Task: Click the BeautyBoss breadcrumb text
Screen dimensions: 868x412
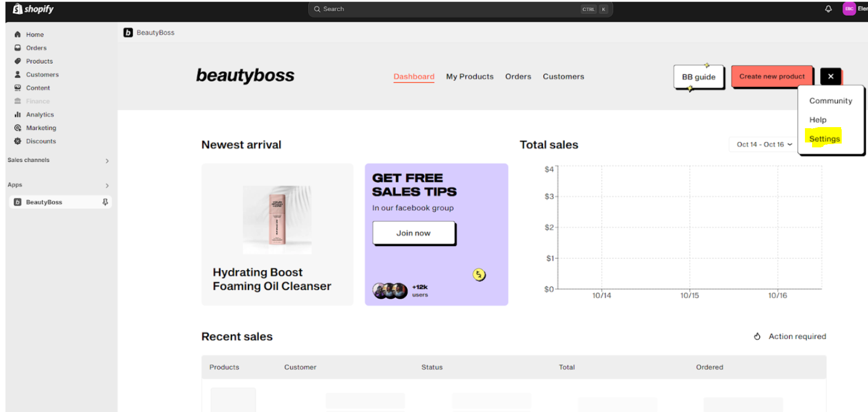Action: (156, 33)
